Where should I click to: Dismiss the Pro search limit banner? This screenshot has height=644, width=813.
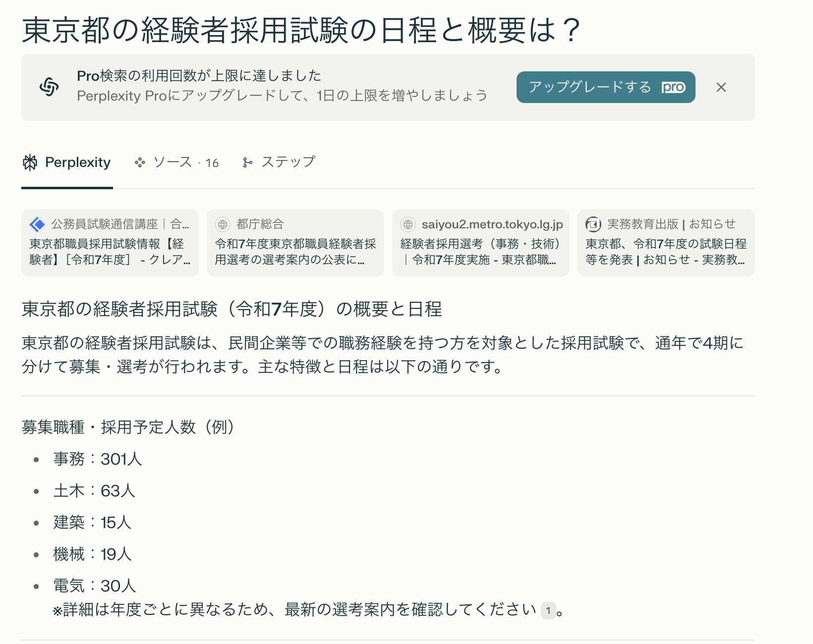(x=721, y=87)
